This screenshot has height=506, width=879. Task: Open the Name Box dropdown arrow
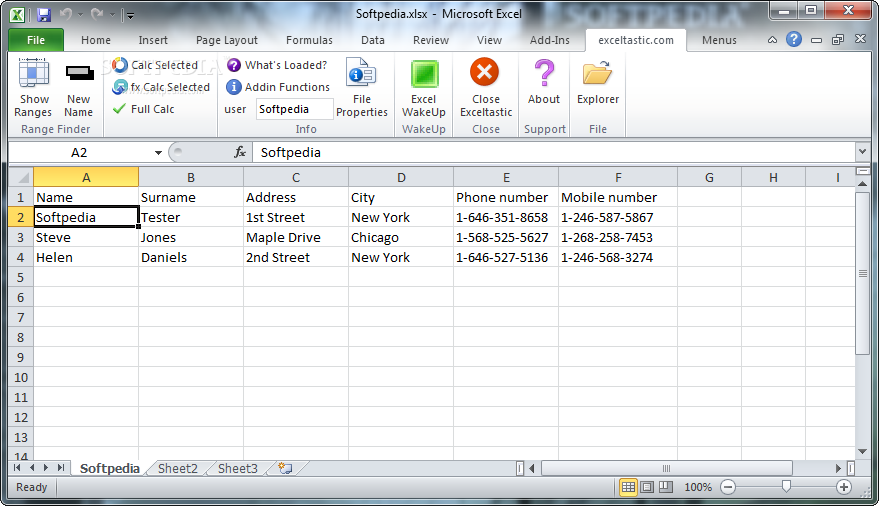coord(158,152)
